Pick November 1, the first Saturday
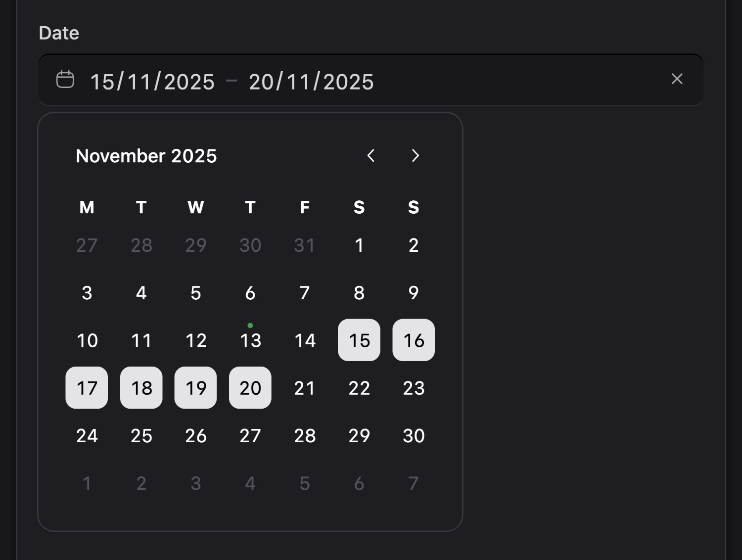The height and width of the screenshot is (560, 742). click(x=359, y=245)
